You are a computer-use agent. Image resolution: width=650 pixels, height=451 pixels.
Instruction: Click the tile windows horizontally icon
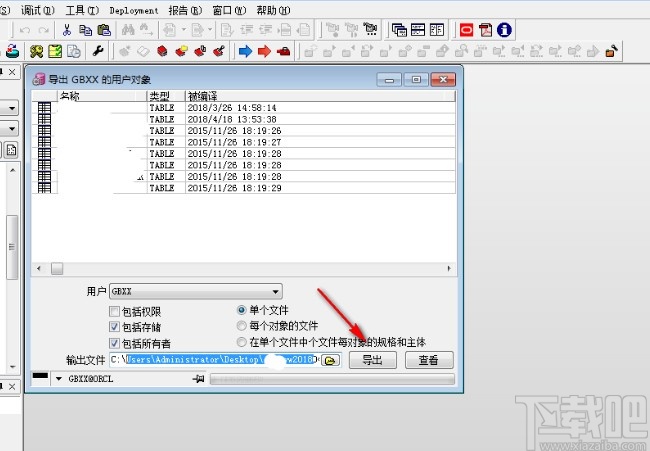click(x=418, y=30)
